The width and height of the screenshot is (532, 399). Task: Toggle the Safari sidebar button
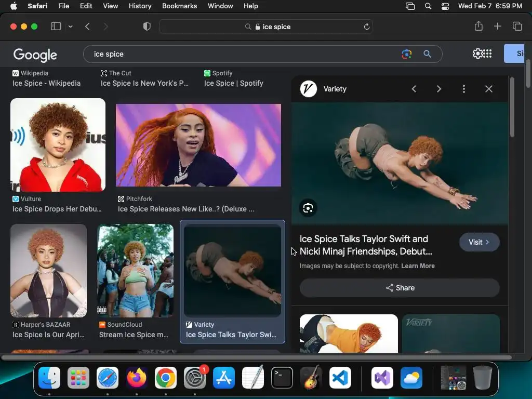(x=56, y=26)
